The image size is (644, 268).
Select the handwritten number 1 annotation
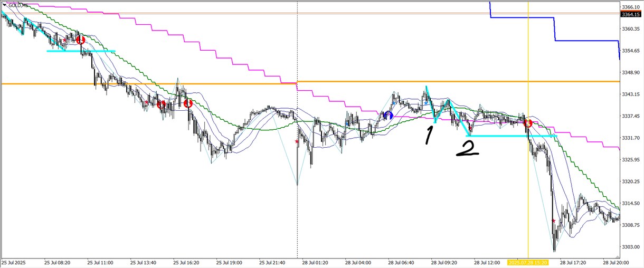429,135
